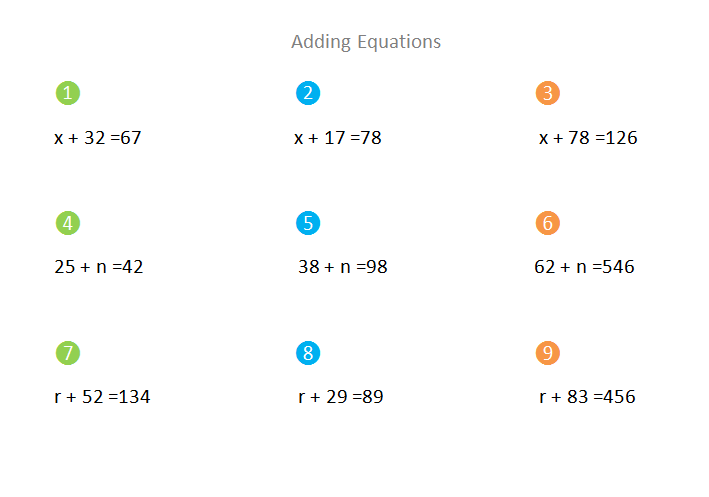The image size is (709, 497).
Task: Click the blue number 5 circle
Action: pyautogui.click(x=308, y=223)
